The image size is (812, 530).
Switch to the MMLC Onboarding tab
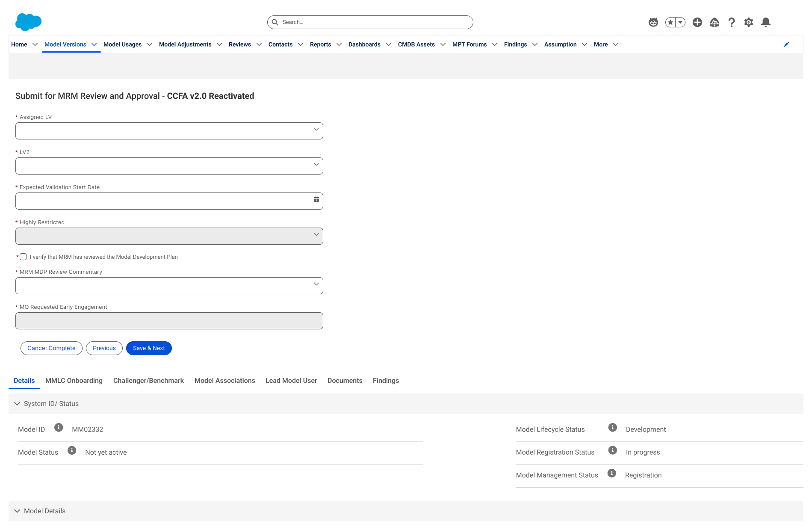[74, 381]
